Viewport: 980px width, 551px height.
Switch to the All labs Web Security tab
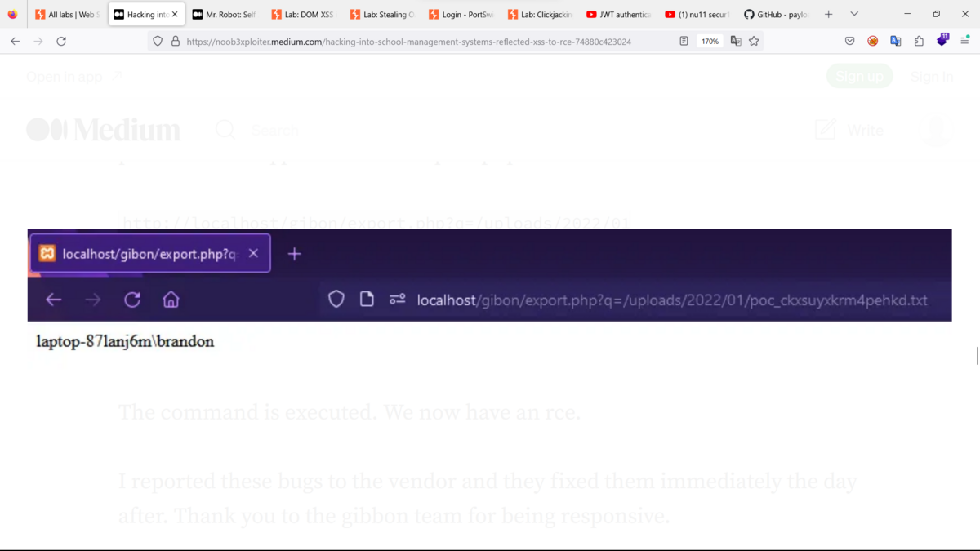coord(67,15)
